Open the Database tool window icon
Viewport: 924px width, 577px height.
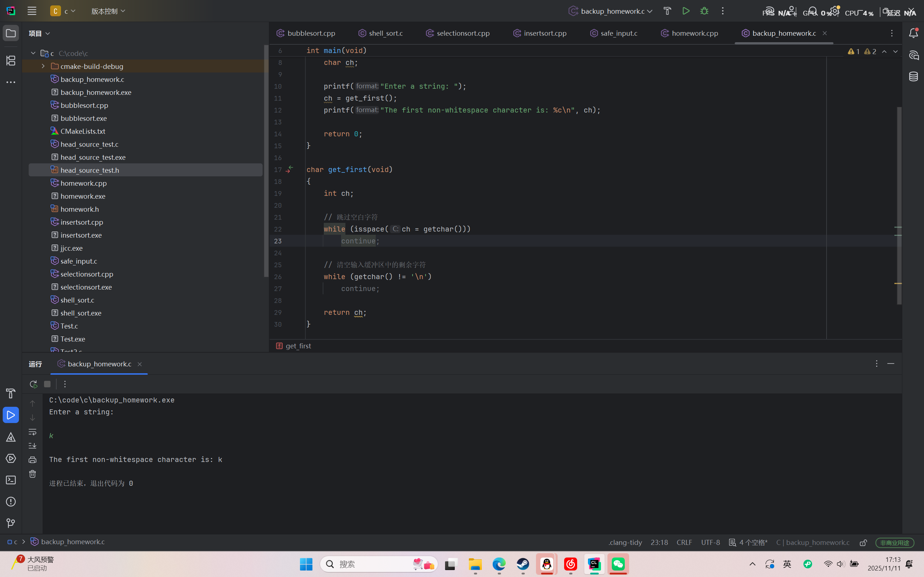(913, 77)
